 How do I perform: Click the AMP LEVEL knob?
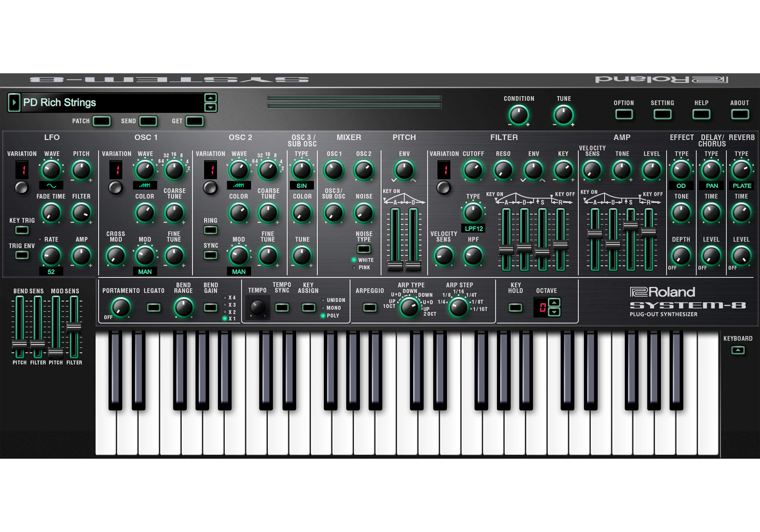(x=652, y=170)
